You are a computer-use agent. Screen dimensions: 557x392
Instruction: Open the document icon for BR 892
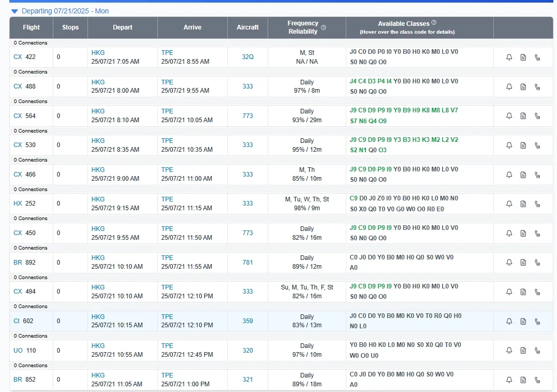click(x=523, y=263)
